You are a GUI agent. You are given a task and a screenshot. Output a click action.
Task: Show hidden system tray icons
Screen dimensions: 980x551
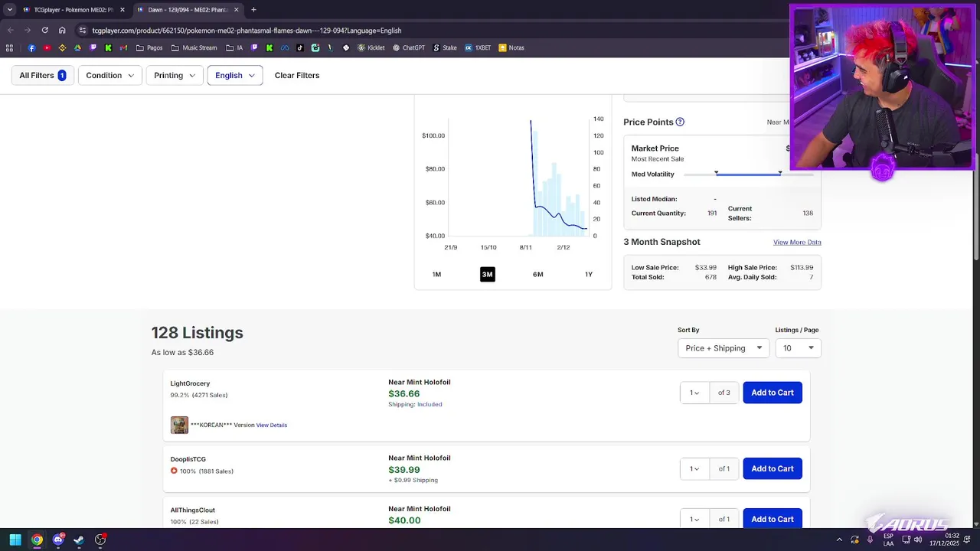tap(839, 540)
